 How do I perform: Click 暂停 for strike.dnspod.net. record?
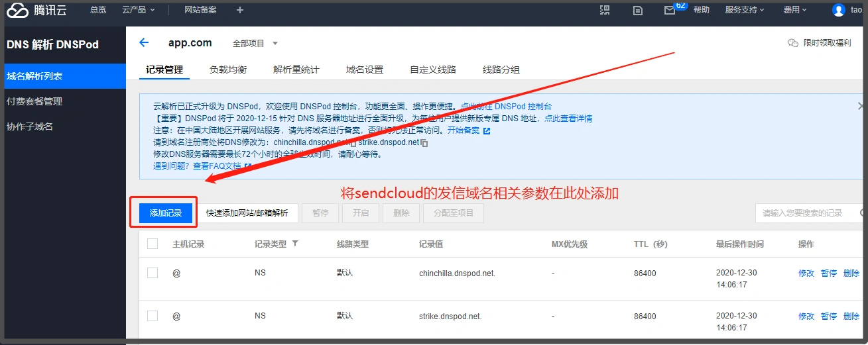[829, 316]
